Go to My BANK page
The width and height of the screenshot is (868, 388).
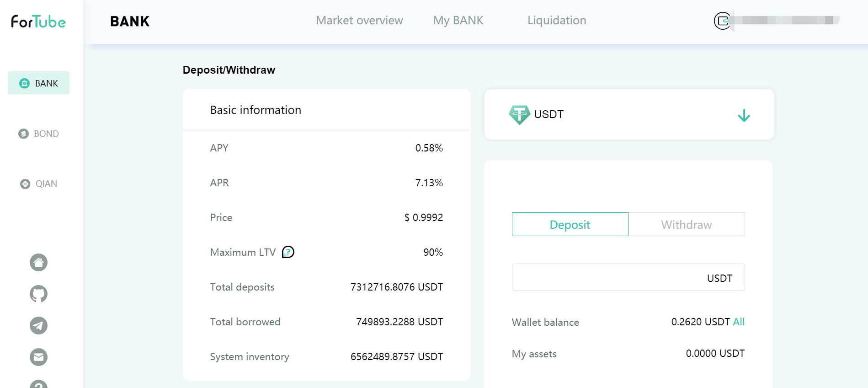click(x=458, y=21)
